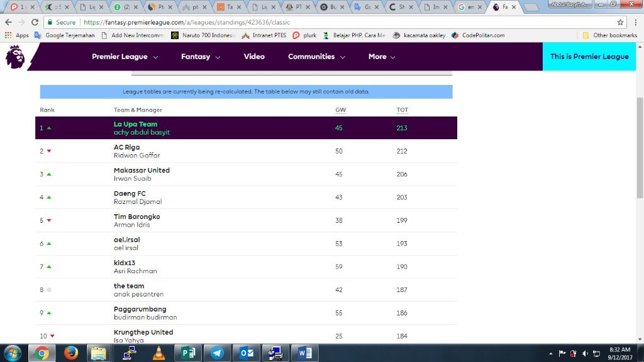Screen dimensions: 644x362
Task: Open the Windows Start button
Action: (x=13, y=353)
